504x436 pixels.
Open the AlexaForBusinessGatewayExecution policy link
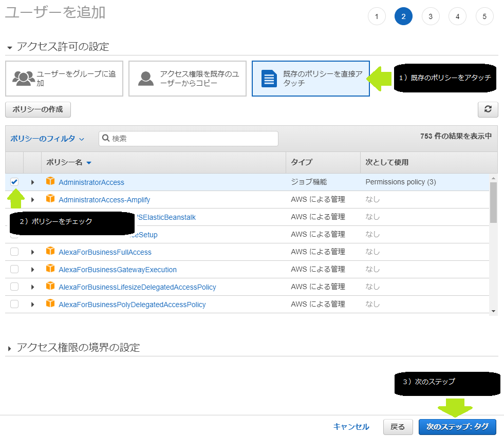pos(118,270)
